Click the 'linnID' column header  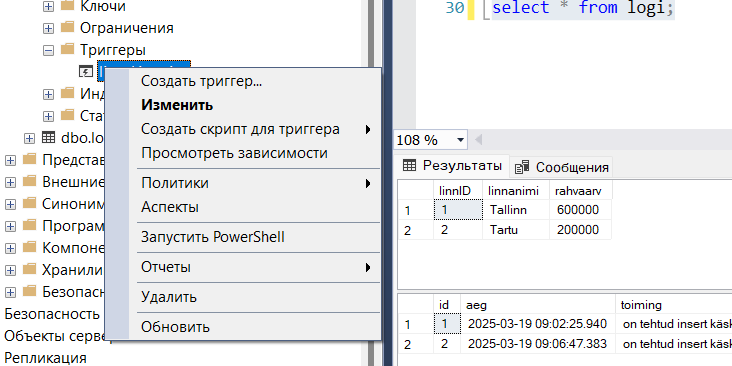pos(458,190)
